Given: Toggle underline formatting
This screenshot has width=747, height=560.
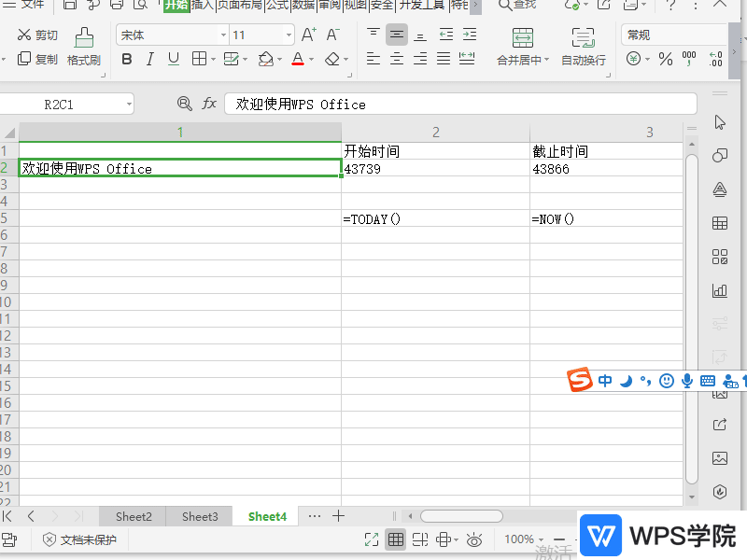Looking at the screenshot, I should pyautogui.click(x=174, y=60).
